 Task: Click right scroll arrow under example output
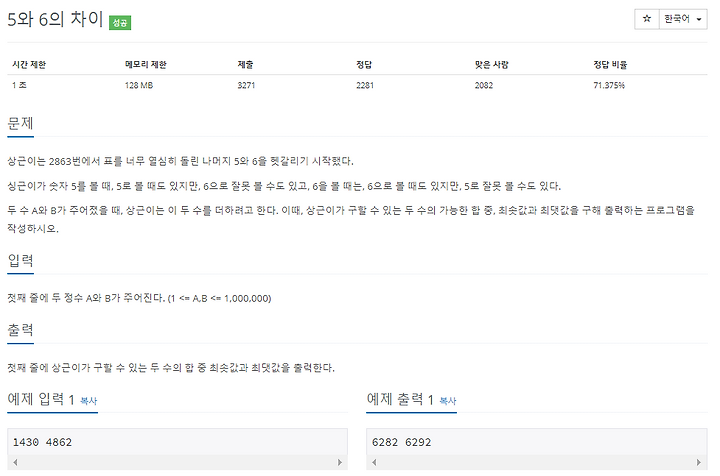[x=699, y=462]
